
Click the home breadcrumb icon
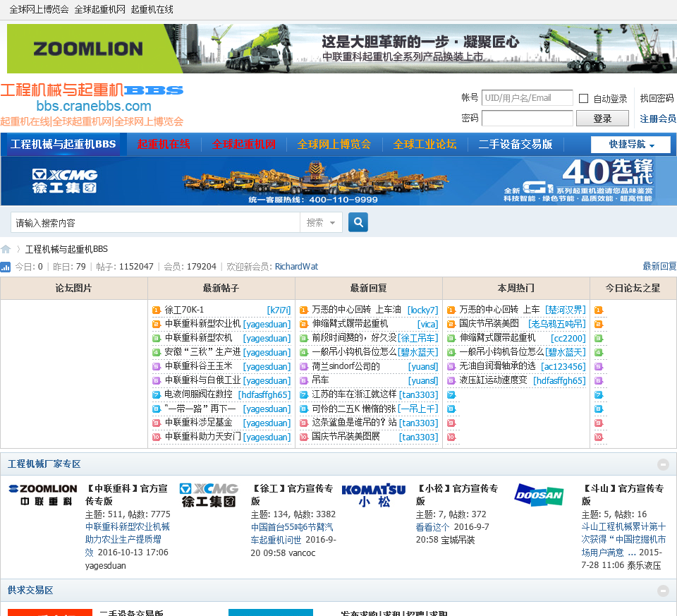click(x=6, y=249)
